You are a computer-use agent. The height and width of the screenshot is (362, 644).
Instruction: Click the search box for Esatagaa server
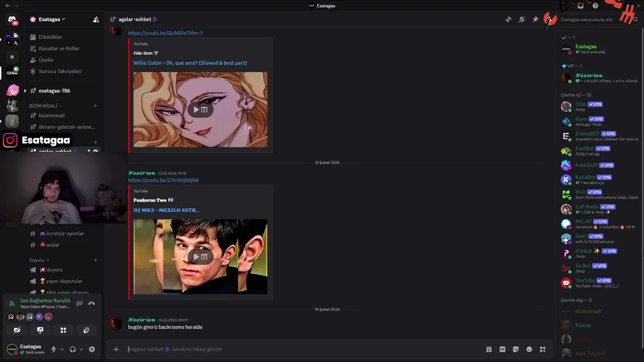(599, 20)
